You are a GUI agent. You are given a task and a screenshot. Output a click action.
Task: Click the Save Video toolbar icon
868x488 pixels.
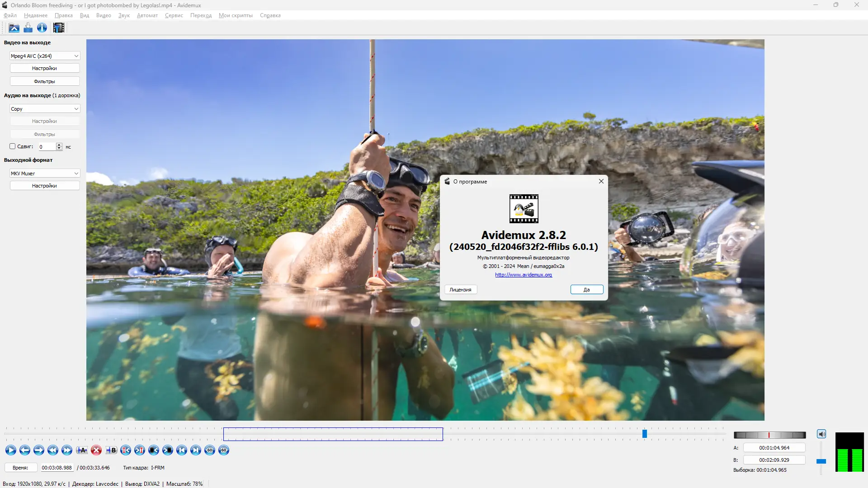pyautogui.click(x=28, y=28)
